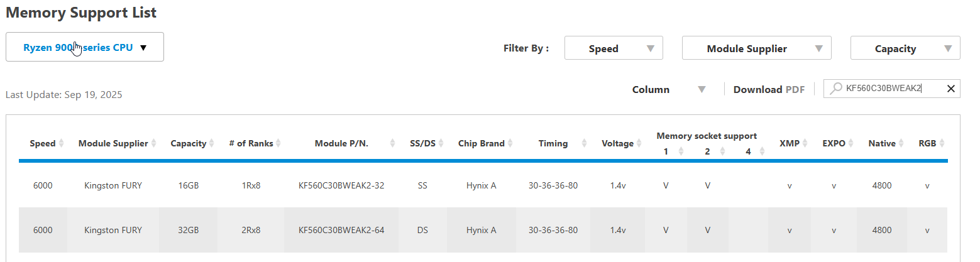Sort by Module Supplier column arrows
980x262 pixels.
click(x=154, y=143)
